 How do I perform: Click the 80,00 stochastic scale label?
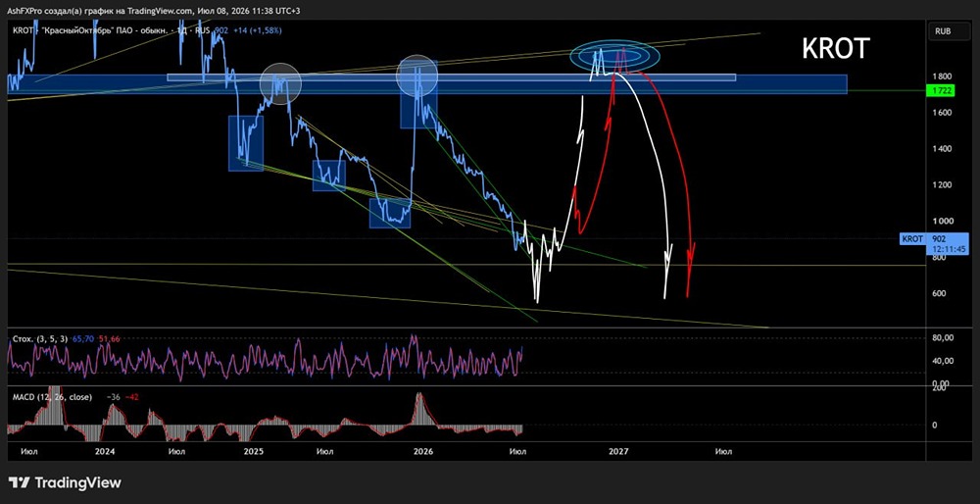point(941,337)
